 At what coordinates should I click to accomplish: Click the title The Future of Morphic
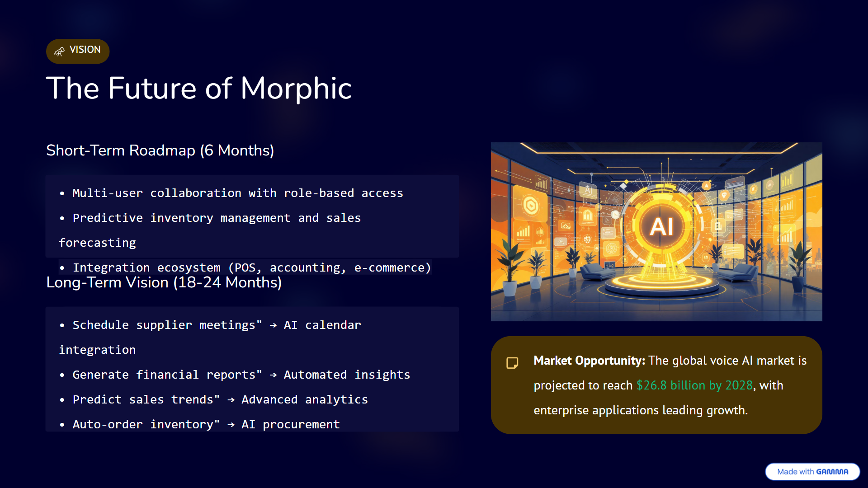point(199,88)
